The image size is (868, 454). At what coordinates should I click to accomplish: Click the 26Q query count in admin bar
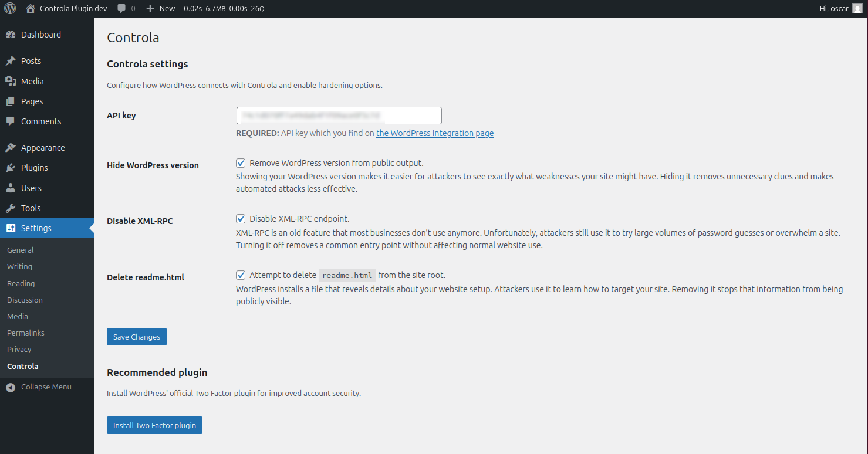[258, 8]
